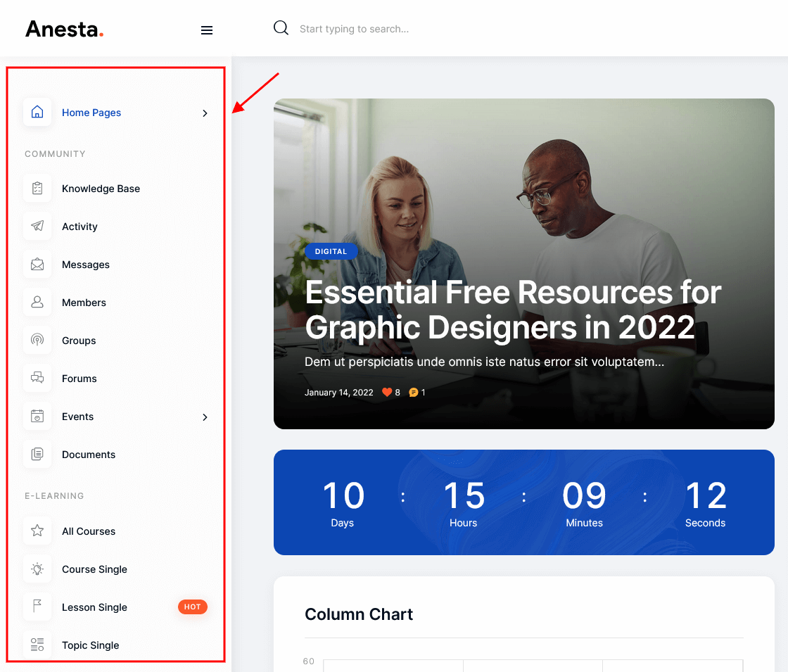Open comments via the speech bubble icon
This screenshot has height=672, width=788.
414,393
